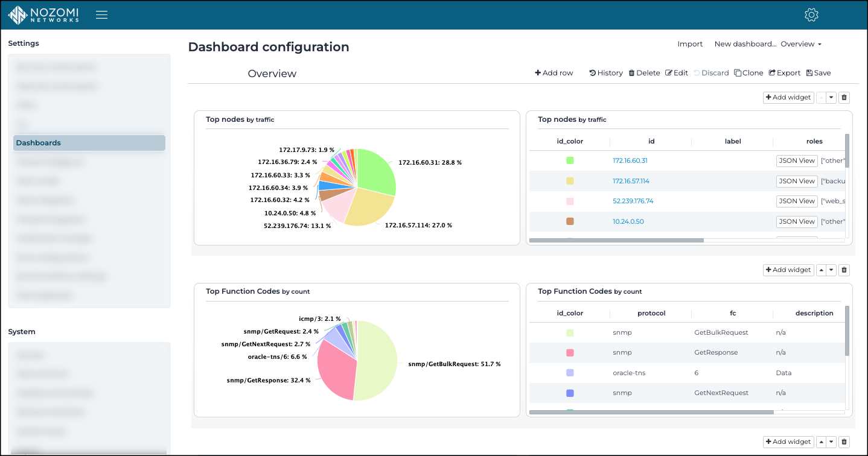Click the 'GetNextRequest' cell in Function Codes table
868x456 pixels.
pos(720,393)
